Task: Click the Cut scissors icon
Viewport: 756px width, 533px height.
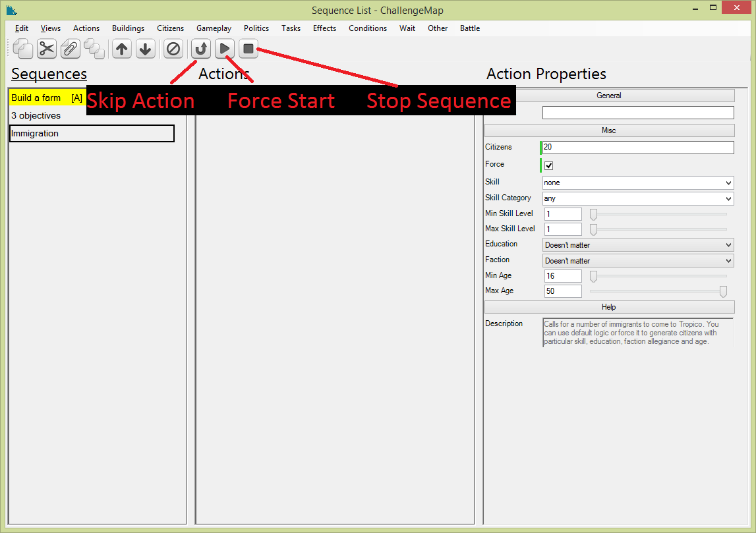Action: click(x=47, y=49)
